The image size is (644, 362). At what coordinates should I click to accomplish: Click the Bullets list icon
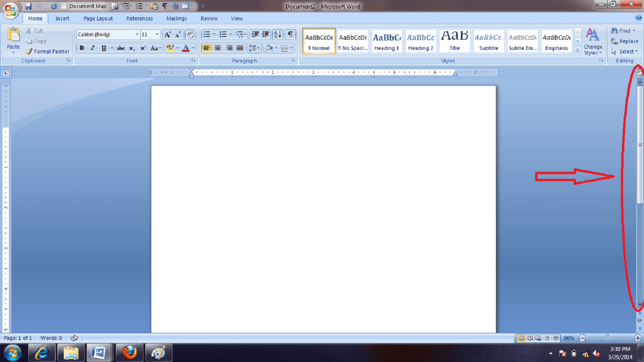click(x=207, y=35)
